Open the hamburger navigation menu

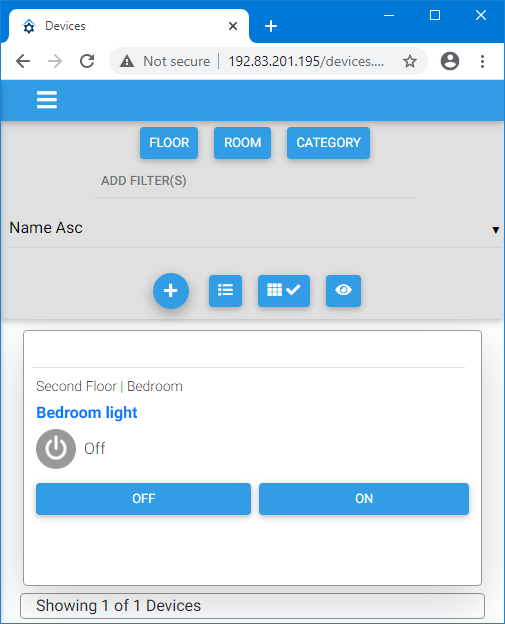(47, 99)
